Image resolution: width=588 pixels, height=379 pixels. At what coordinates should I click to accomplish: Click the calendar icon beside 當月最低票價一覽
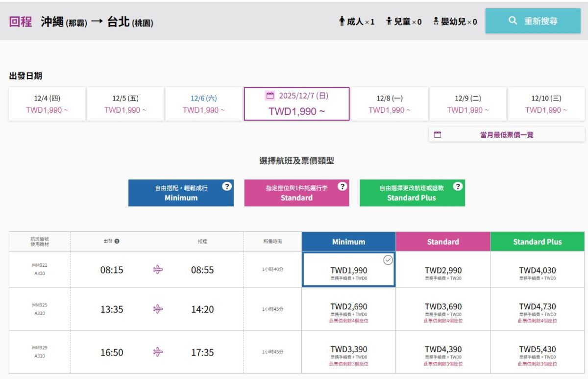tap(438, 134)
